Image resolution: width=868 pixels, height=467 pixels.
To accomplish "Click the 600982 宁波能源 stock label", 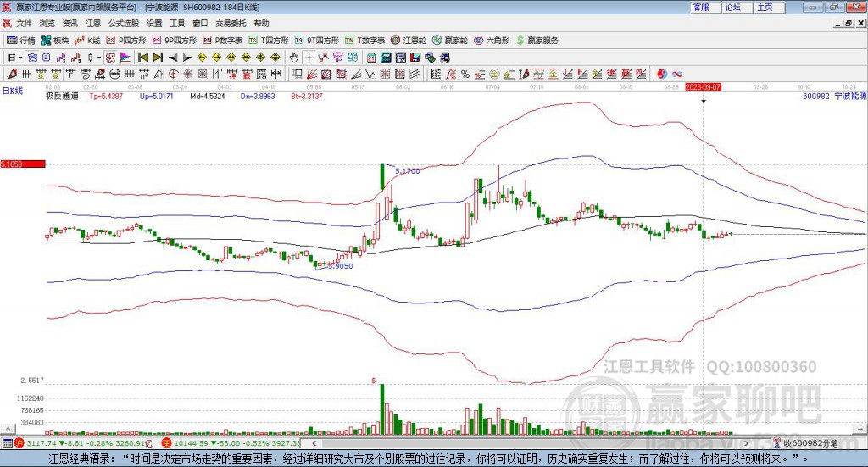I will click(835, 97).
